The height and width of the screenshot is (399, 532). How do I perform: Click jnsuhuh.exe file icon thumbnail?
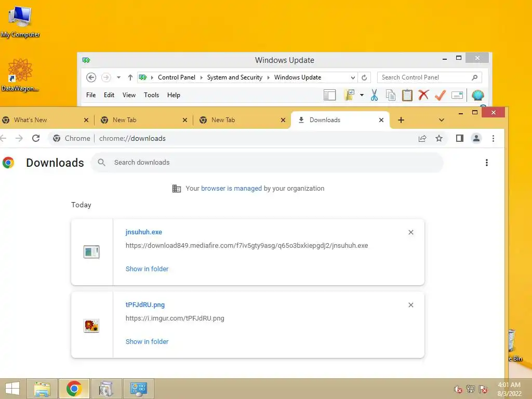pyautogui.click(x=91, y=252)
